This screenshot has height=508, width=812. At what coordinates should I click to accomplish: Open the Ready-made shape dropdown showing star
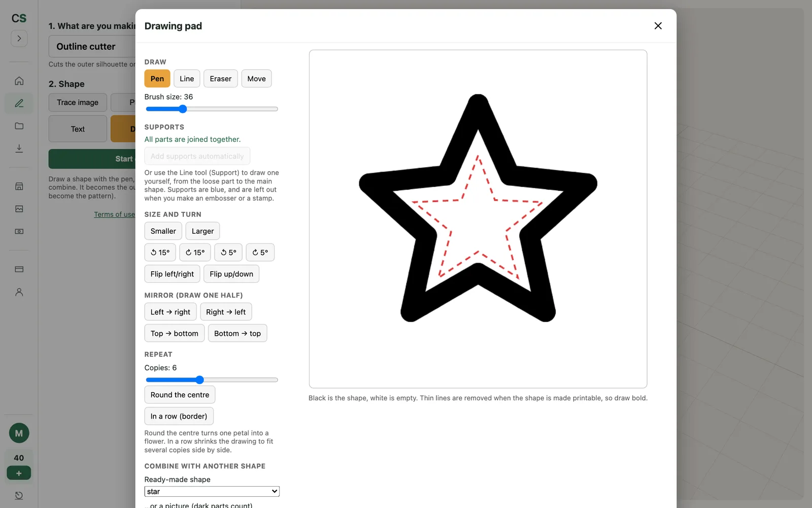[x=212, y=491]
